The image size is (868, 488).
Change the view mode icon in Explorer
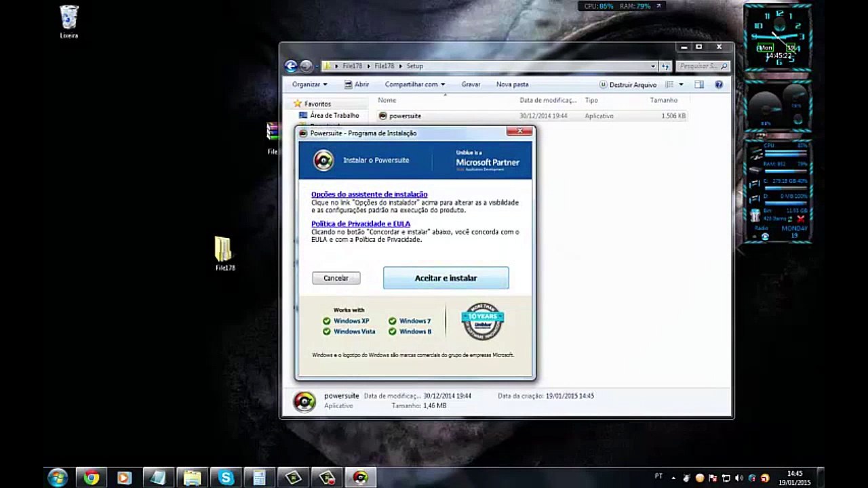[x=669, y=85]
